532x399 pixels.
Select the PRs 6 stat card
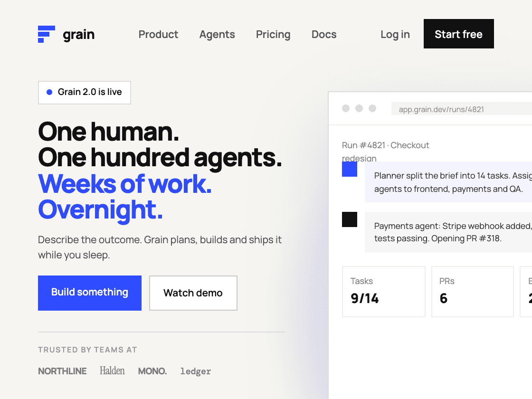473,292
